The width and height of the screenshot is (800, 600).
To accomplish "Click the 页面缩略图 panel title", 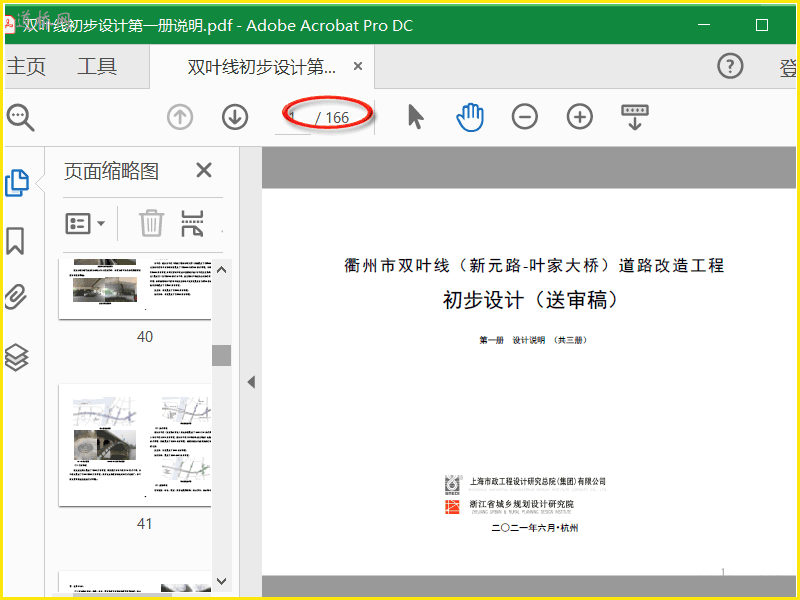I will point(111,171).
